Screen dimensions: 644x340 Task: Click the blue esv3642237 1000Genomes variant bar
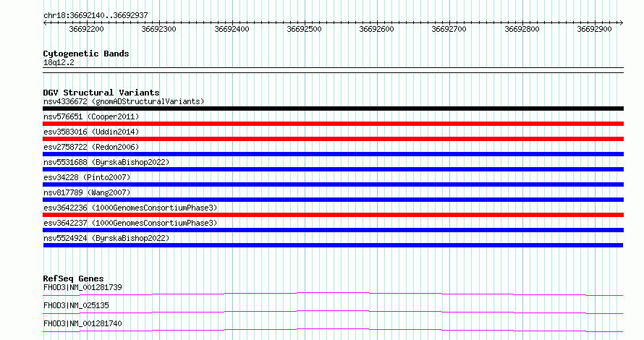(x=333, y=230)
